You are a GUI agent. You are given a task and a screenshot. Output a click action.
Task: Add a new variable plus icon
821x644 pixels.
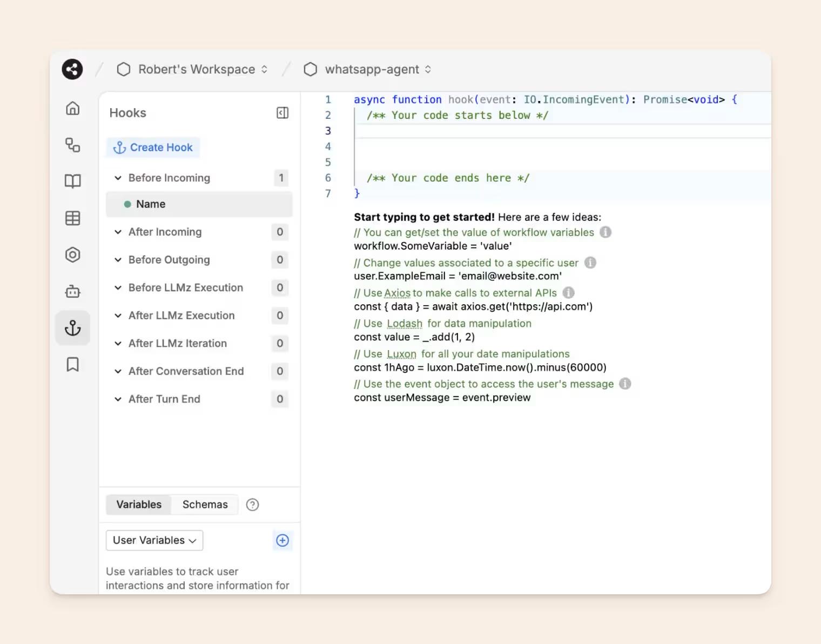click(282, 540)
